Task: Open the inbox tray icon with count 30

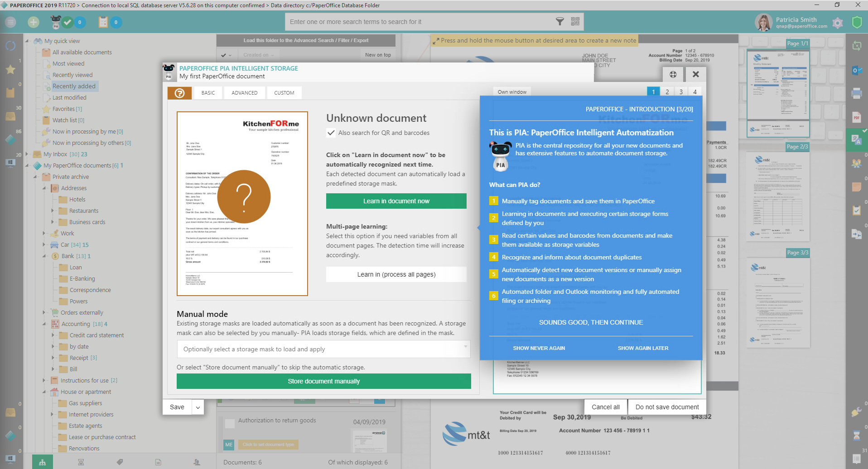Action: coord(10,116)
